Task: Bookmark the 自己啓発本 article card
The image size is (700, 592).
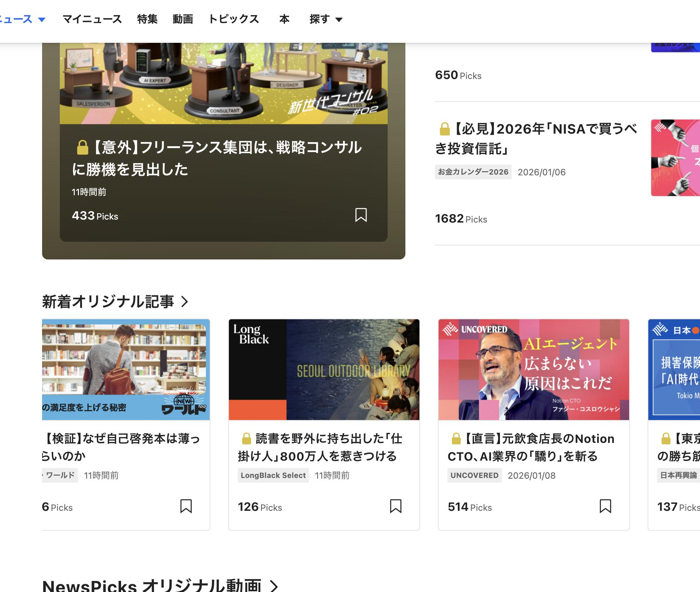Action: tap(186, 506)
